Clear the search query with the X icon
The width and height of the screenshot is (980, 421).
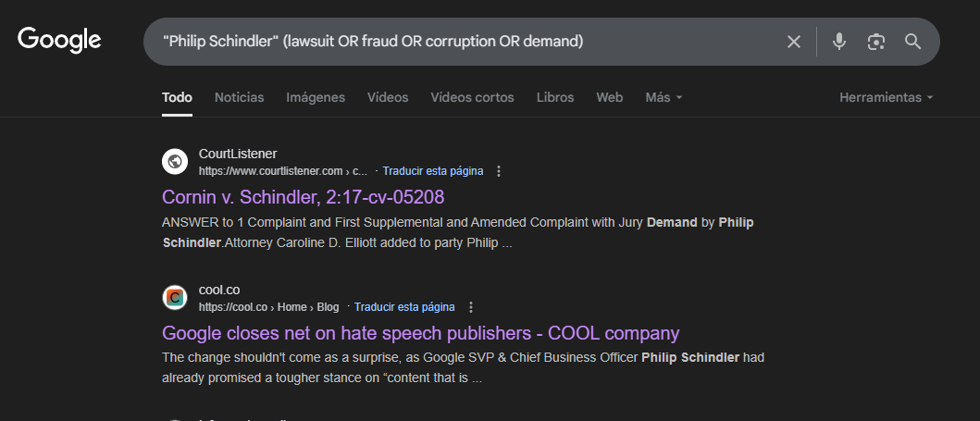[x=794, y=42]
